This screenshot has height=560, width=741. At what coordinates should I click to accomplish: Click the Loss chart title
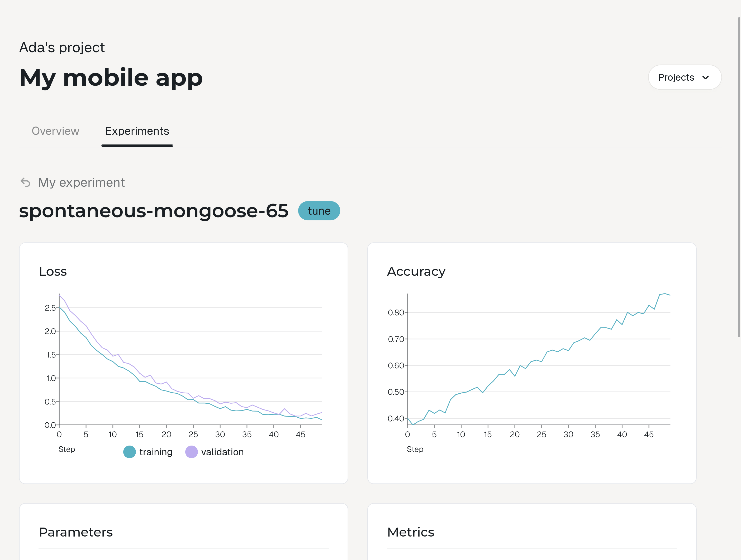(x=53, y=272)
